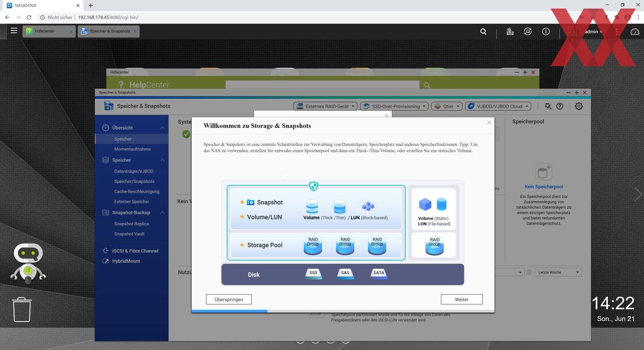Screen dimensions: 644x350
Task: Select Cache-Beschleunigung in sidebar
Action: [x=136, y=191]
